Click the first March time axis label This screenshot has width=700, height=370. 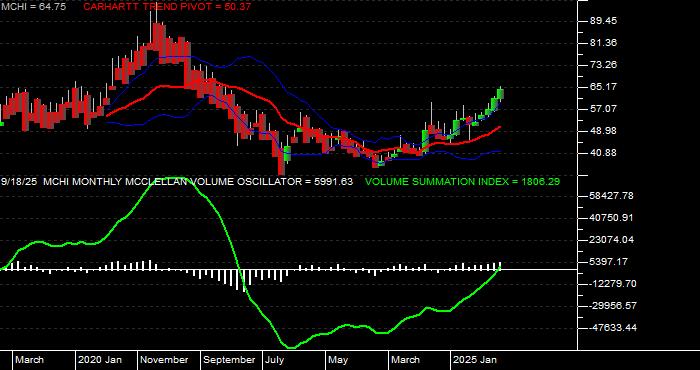29,360
